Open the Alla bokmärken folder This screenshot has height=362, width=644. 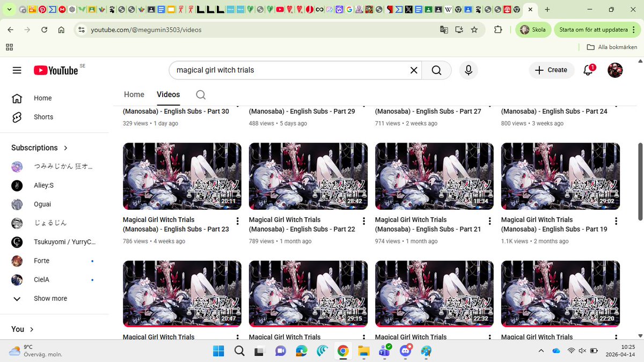pos(612,47)
